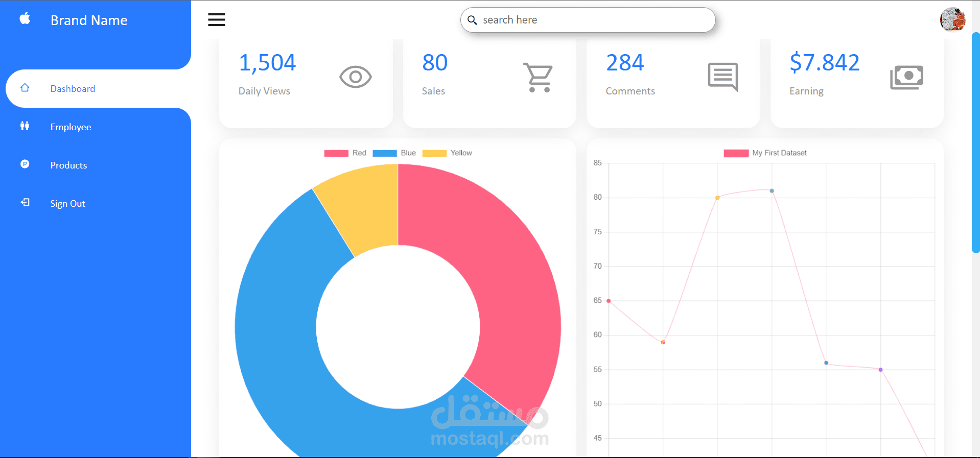The width and height of the screenshot is (980, 458).
Task: Click the Earning card label
Action: [x=806, y=91]
